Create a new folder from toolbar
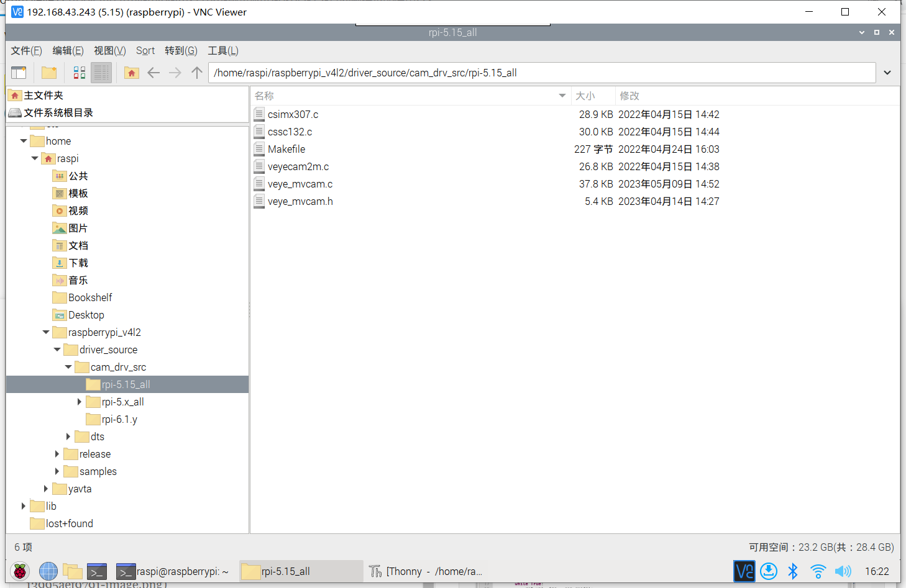 coord(49,73)
